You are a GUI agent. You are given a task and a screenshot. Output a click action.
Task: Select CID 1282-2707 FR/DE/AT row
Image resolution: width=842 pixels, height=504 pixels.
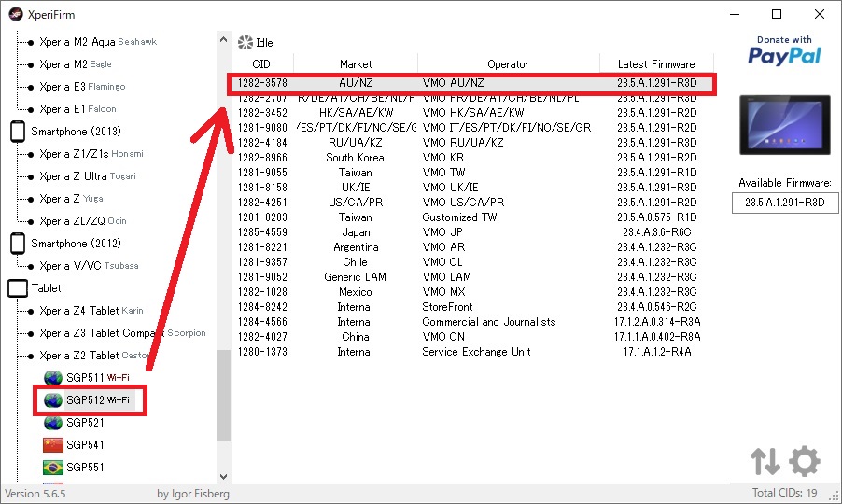tap(472, 98)
